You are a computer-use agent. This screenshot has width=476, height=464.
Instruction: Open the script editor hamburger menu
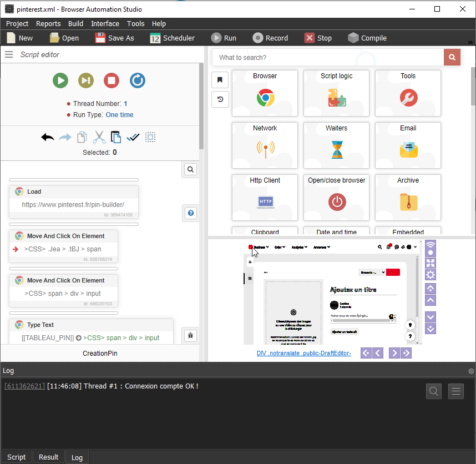click(9, 54)
